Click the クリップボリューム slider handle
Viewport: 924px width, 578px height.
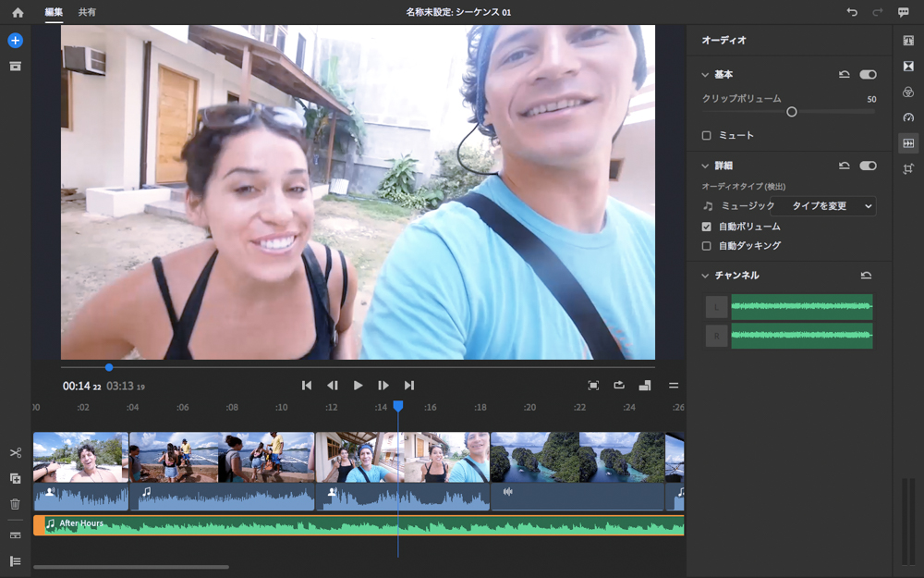tap(792, 112)
